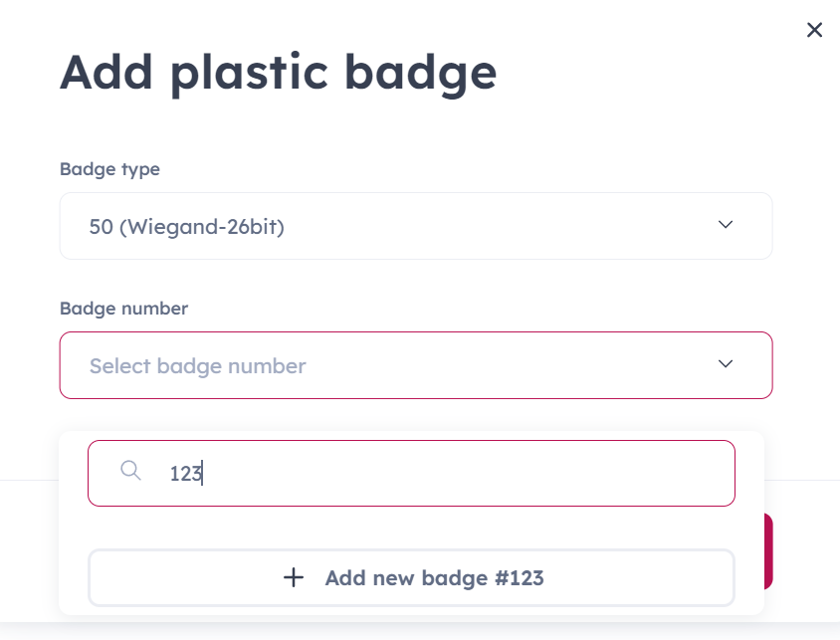The height and width of the screenshot is (640, 840).
Task: Click the Badge type label
Action: pos(109,169)
